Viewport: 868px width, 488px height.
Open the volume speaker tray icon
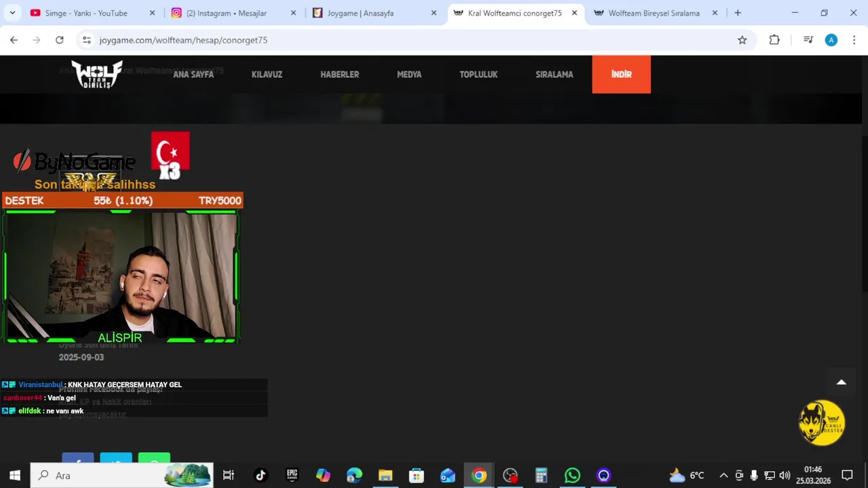[x=785, y=475]
